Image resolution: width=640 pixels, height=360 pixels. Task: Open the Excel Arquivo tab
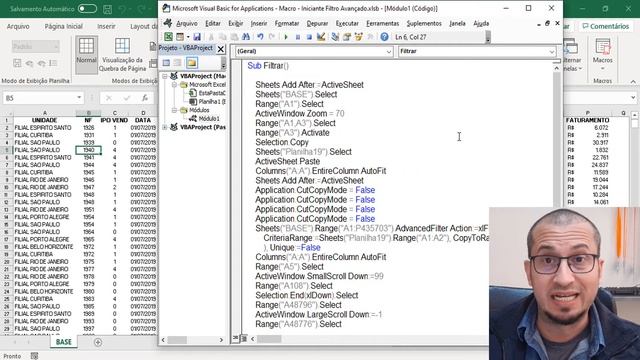[x=18, y=26]
